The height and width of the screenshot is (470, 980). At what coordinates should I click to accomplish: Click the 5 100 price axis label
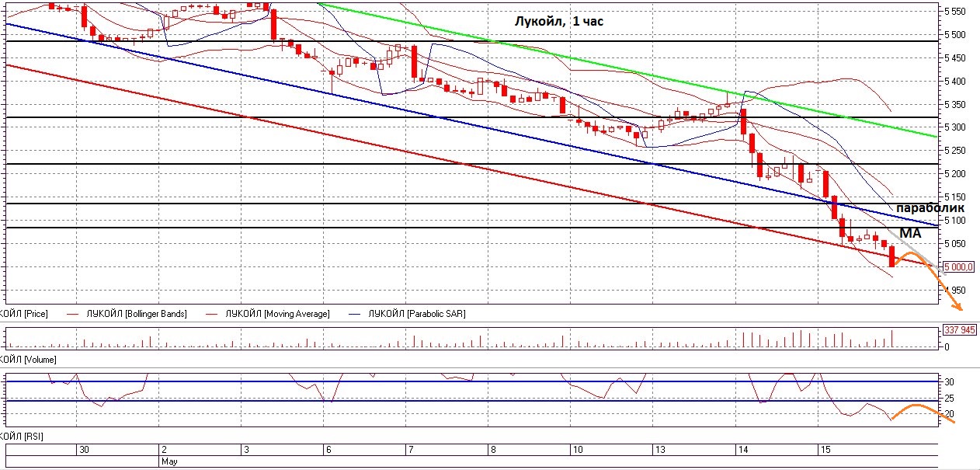pyautogui.click(x=954, y=220)
